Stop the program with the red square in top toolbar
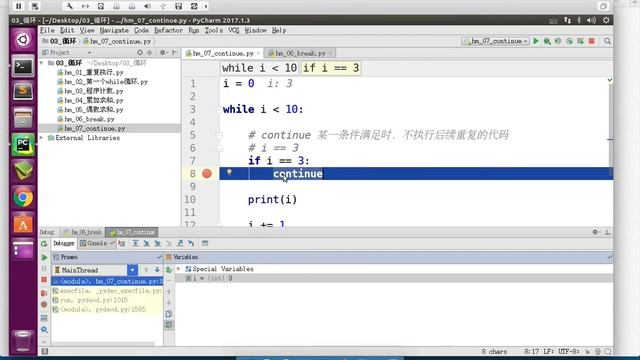 (x=591, y=41)
